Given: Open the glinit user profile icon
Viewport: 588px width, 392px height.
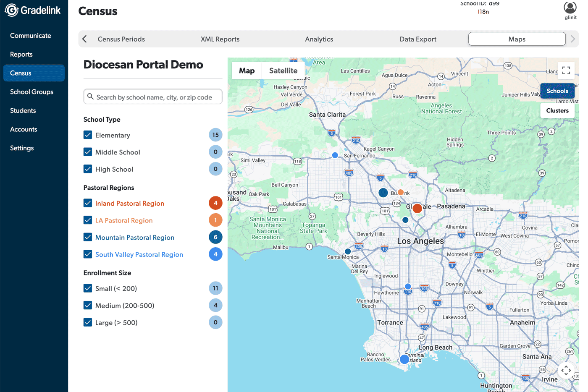Looking at the screenshot, I should (570, 8).
